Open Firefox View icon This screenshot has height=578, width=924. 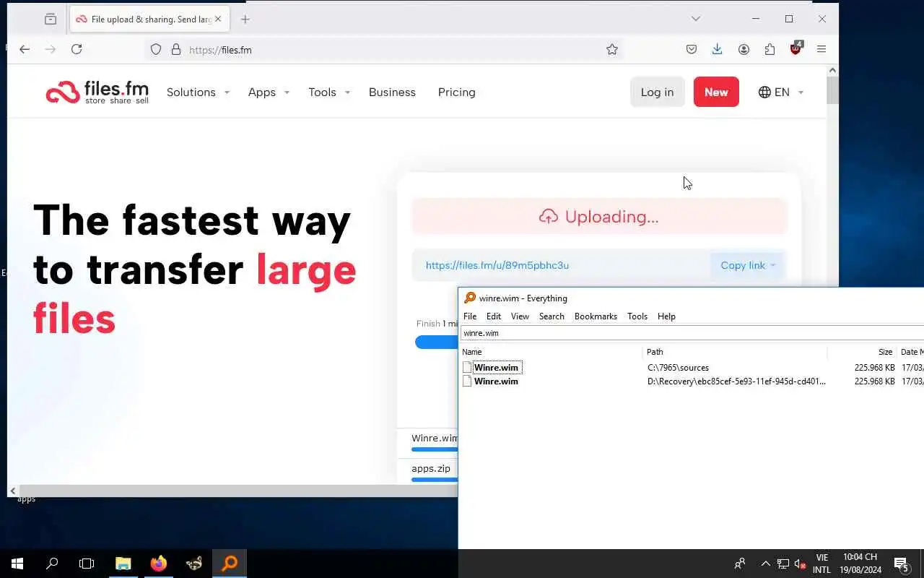50,20
